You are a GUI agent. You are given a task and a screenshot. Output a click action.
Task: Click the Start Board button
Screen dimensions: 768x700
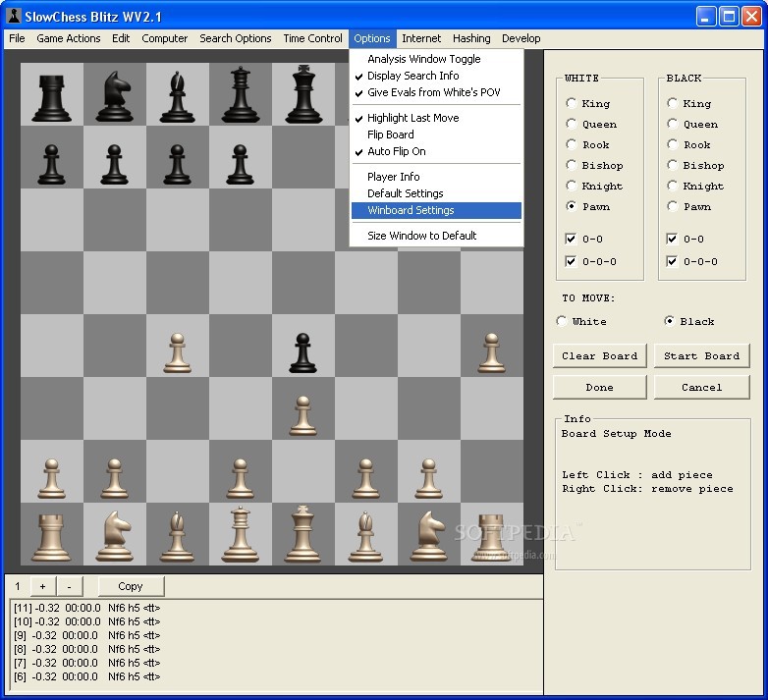701,355
